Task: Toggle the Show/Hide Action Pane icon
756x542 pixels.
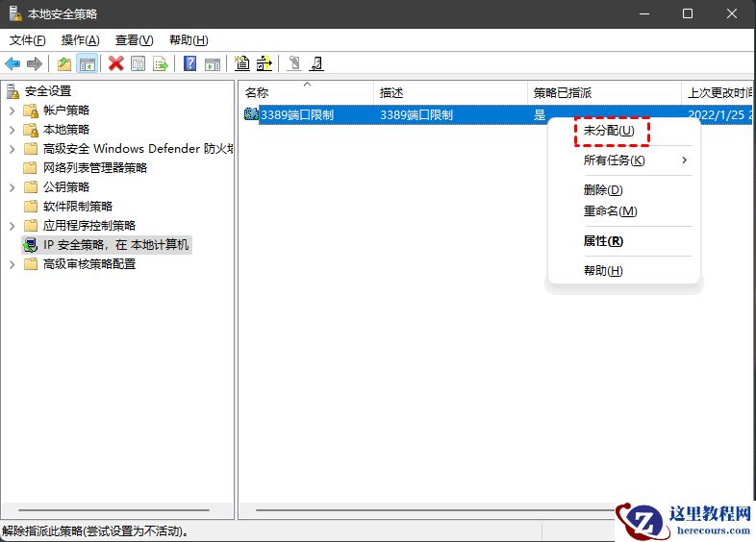Action: coord(213,63)
